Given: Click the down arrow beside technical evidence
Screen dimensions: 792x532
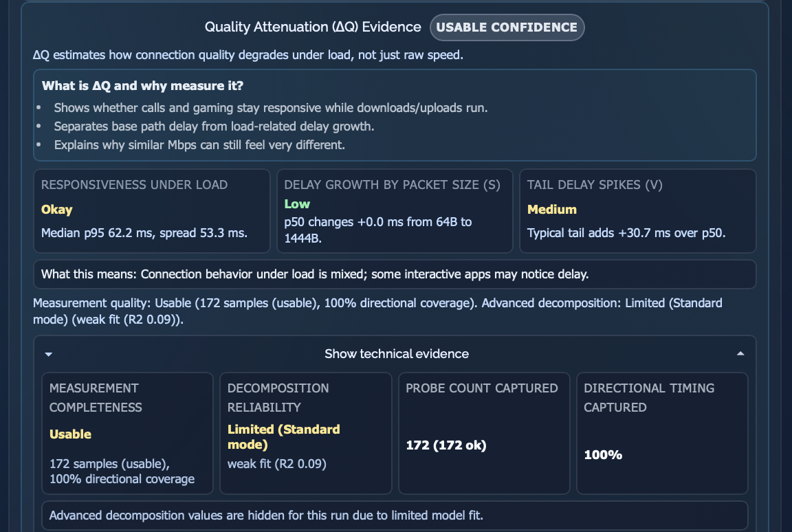Looking at the screenshot, I should pyautogui.click(x=49, y=355).
